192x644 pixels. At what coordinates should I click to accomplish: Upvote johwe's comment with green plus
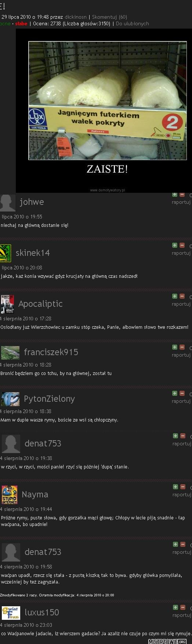[x=175, y=195]
